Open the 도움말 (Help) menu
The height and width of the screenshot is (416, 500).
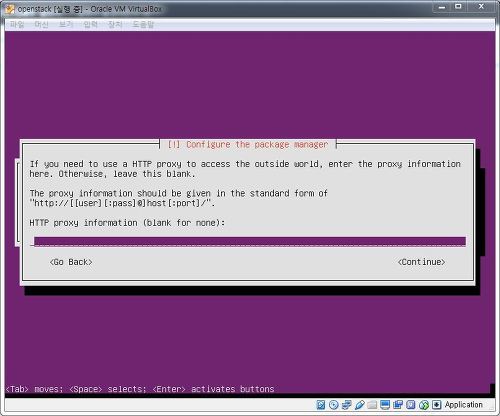[143, 24]
